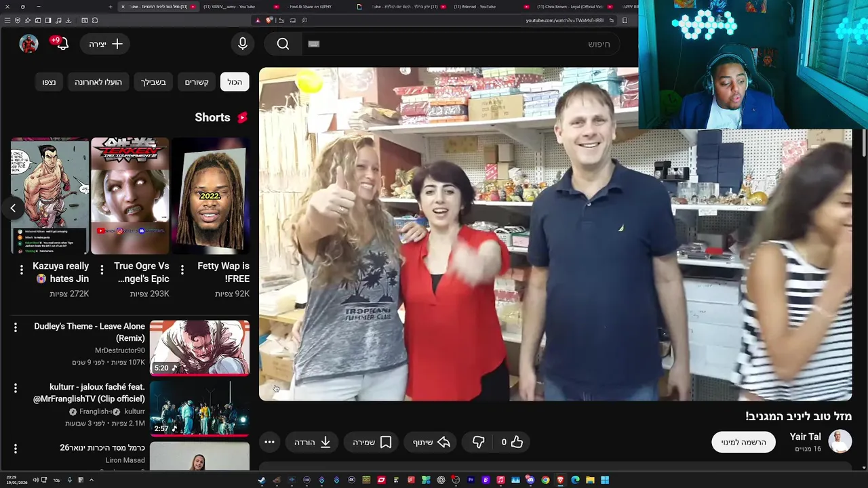Open the account avatar menu
868x488 pixels.
[28, 44]
